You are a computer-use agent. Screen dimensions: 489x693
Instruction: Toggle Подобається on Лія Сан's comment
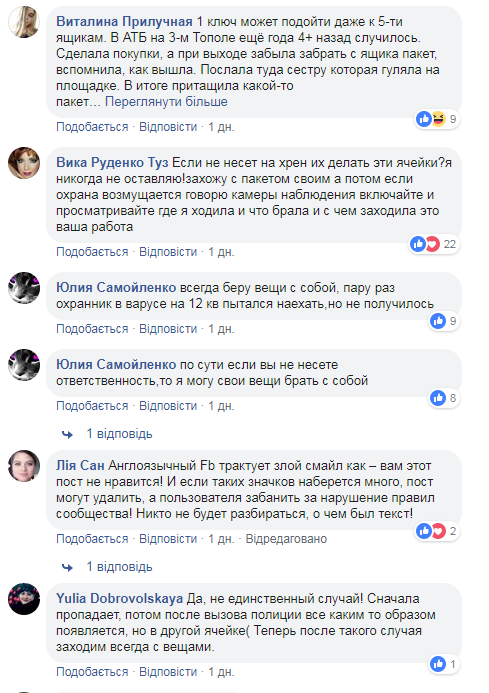(x=92, y=539)
